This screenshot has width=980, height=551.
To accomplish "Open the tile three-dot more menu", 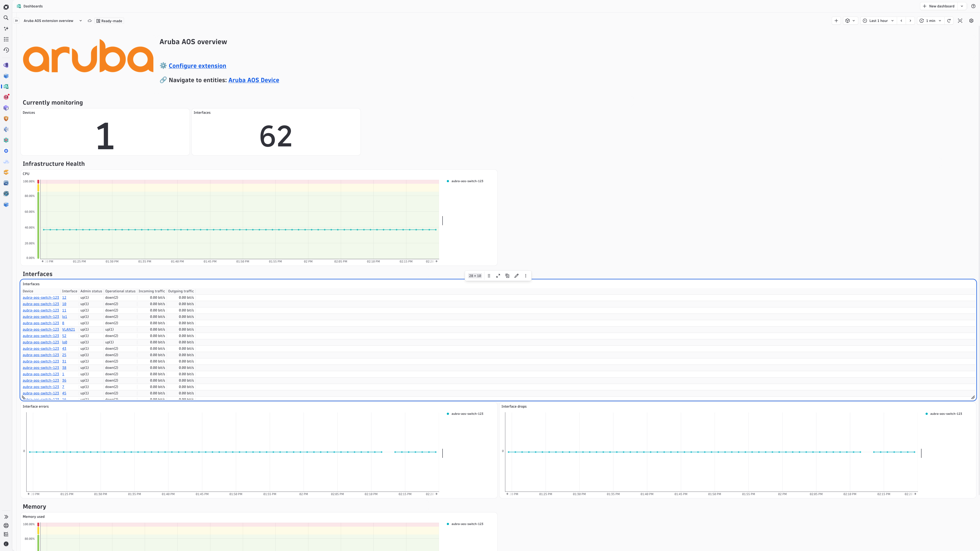I will point(526,276).
